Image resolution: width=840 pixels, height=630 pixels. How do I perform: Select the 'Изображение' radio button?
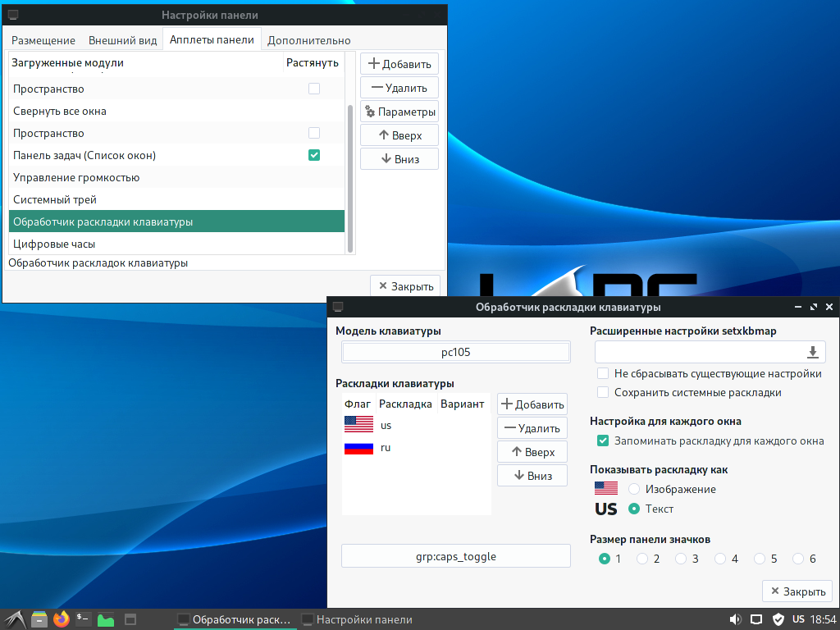pos(633,489)
